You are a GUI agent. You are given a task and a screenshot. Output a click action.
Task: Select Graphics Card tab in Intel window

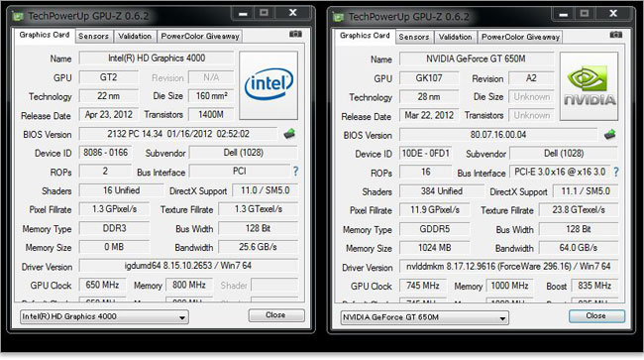pyautogui.click(x=45, y=35)
